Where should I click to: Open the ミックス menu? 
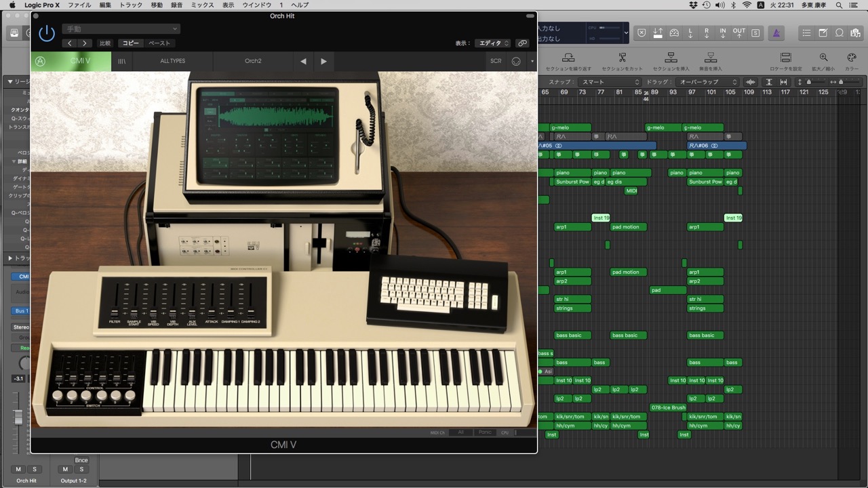202,5
